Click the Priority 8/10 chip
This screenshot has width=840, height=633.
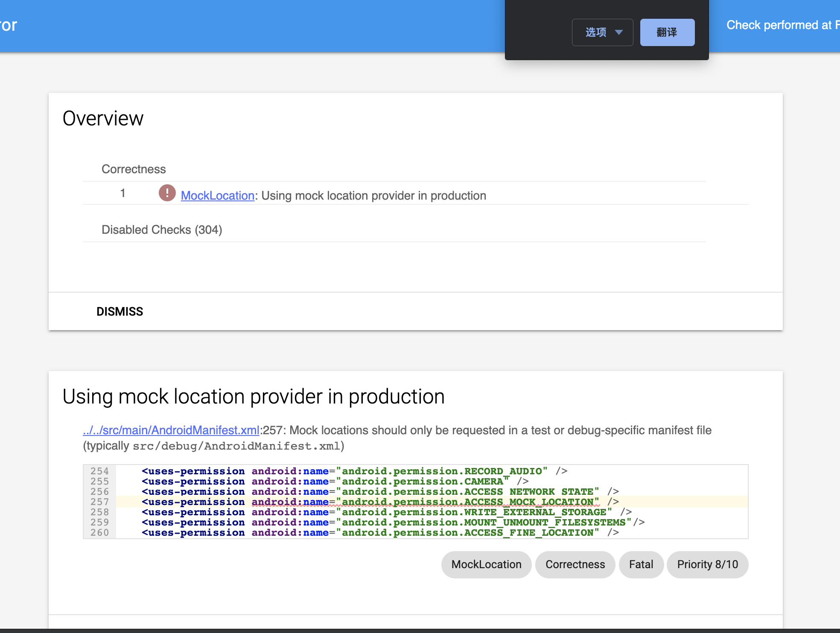coord(707,564)
